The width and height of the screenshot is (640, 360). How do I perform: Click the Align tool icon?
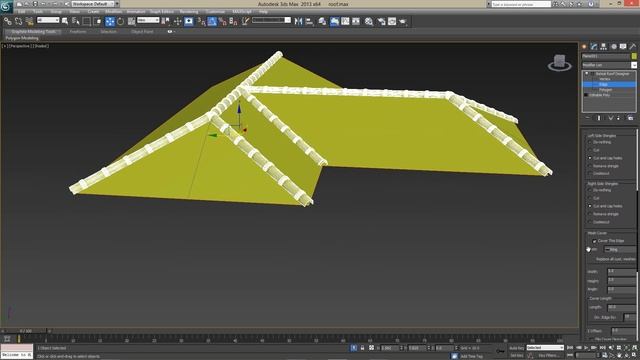tap(309, 21)
